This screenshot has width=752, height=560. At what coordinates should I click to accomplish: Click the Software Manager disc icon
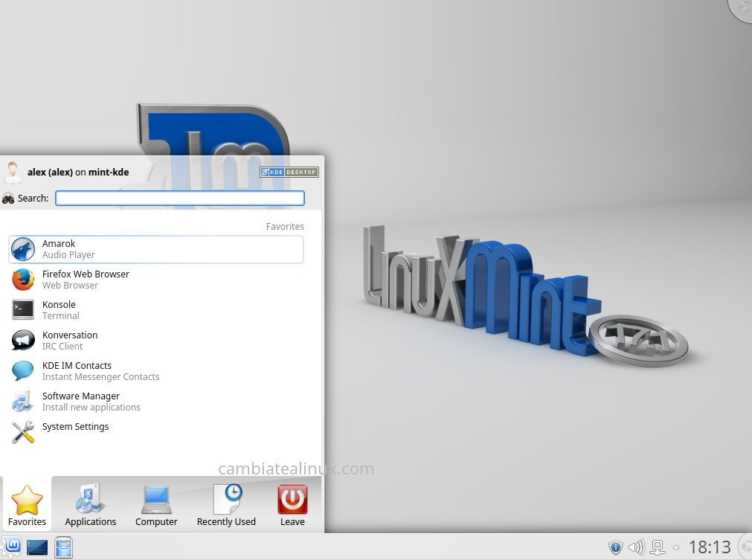23,402
